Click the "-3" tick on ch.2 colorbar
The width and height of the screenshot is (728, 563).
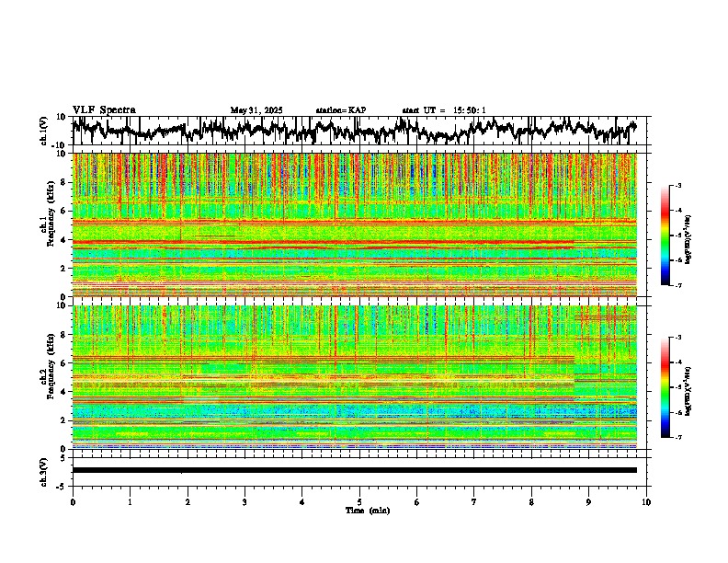coord(677,338)
